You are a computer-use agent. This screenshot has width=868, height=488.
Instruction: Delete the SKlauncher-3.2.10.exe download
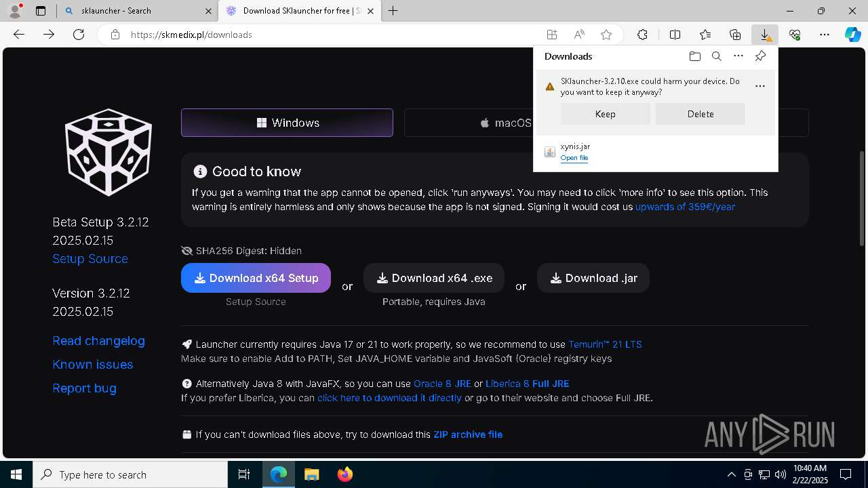[x=701, y=114]
